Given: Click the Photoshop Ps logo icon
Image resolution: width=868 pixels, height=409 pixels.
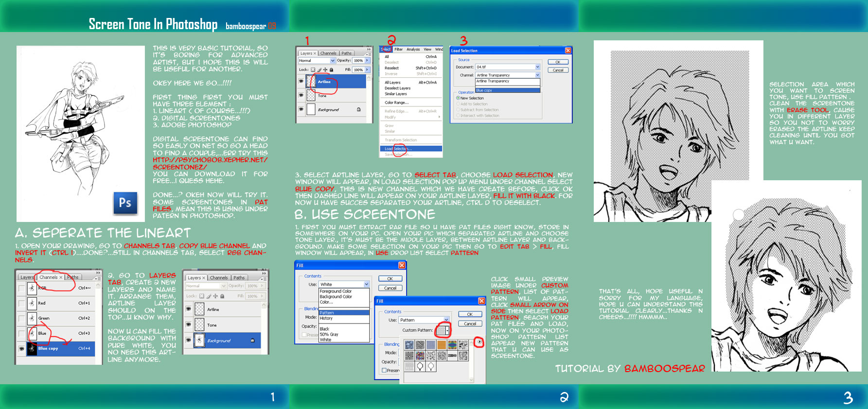Looking at the screenshot, I should pyautogui.click(x=125, y=203).
